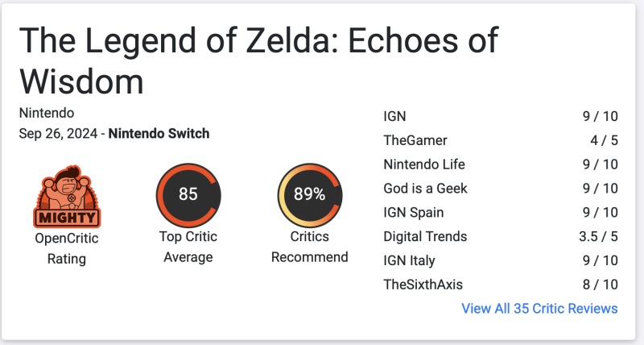Screen dimensions: 644x345
Task: Select the IGN Italy review
Action: tap(411, 260)
